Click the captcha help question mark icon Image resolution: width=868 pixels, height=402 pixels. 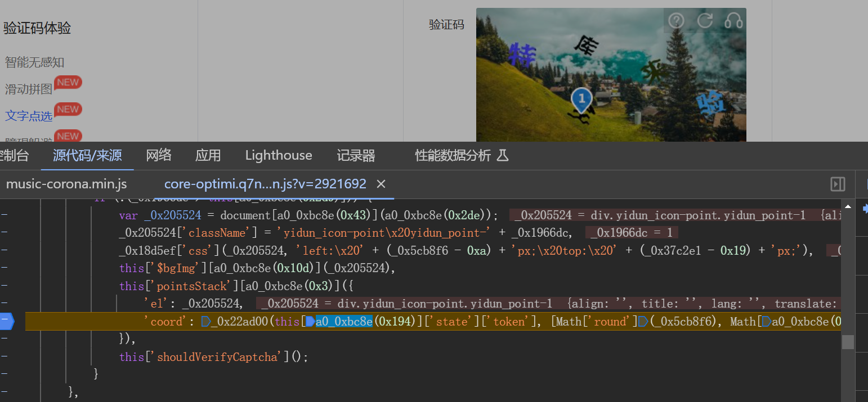[x=676, y=21]
